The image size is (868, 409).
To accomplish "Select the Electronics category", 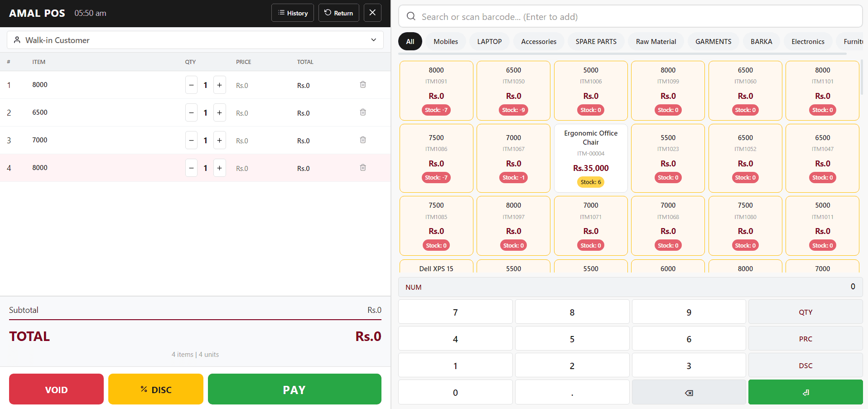I will pyautogui.click(x=808, y=41).
